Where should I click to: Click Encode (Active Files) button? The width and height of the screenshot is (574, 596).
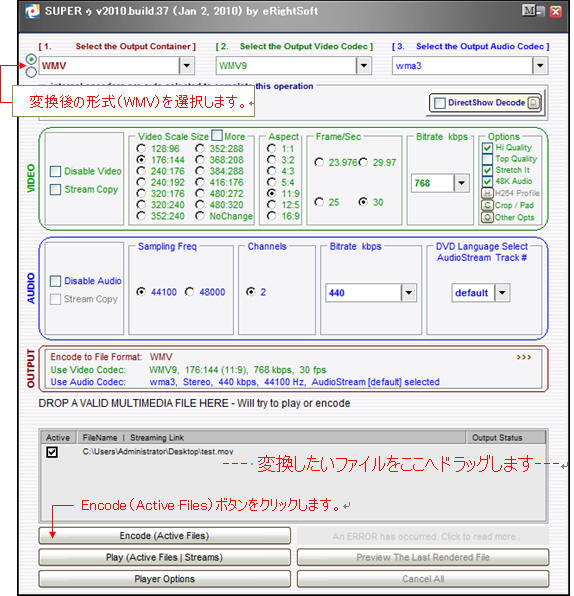coord(165,536)
